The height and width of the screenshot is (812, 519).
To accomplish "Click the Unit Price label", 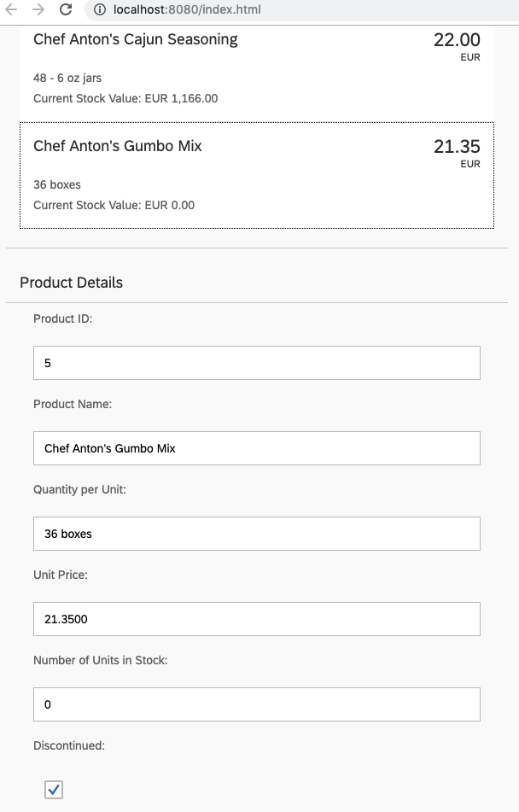I will (x=61, y=575).
